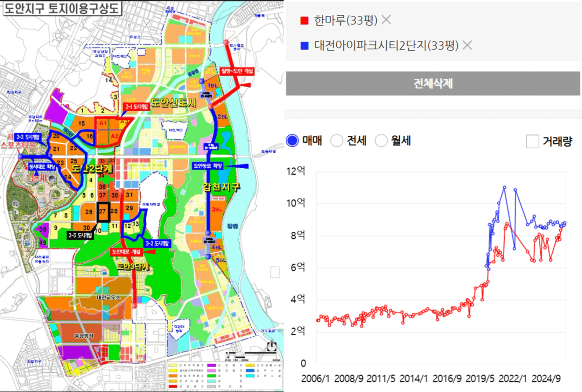Click the highest blue data point on the chart

coord(505,187)
